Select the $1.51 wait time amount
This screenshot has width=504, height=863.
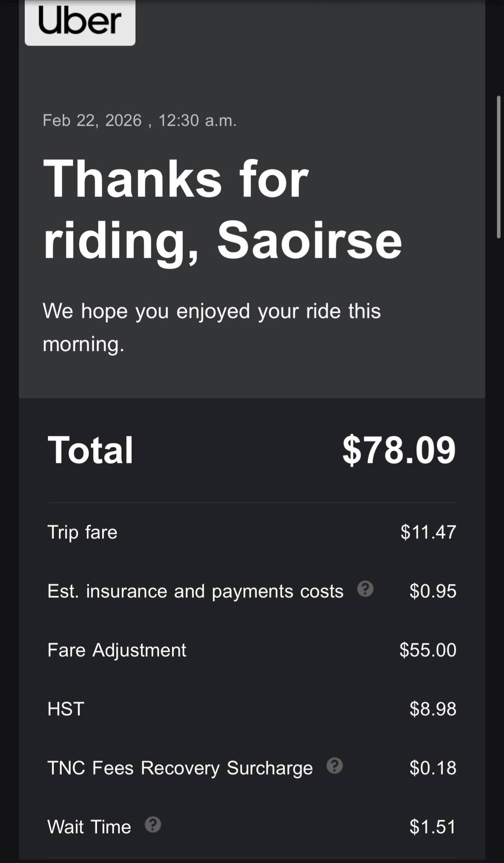[433, 827]
